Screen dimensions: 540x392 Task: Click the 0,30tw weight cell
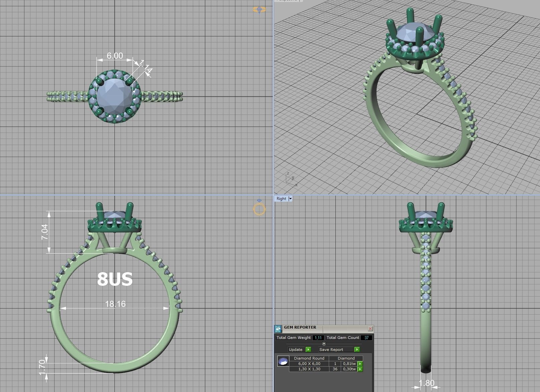[x=349, y=369]
